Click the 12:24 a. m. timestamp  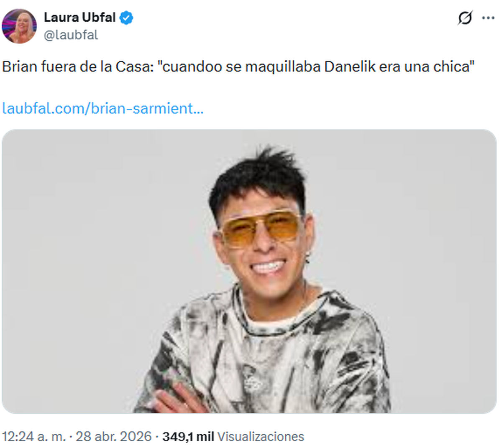34,437
